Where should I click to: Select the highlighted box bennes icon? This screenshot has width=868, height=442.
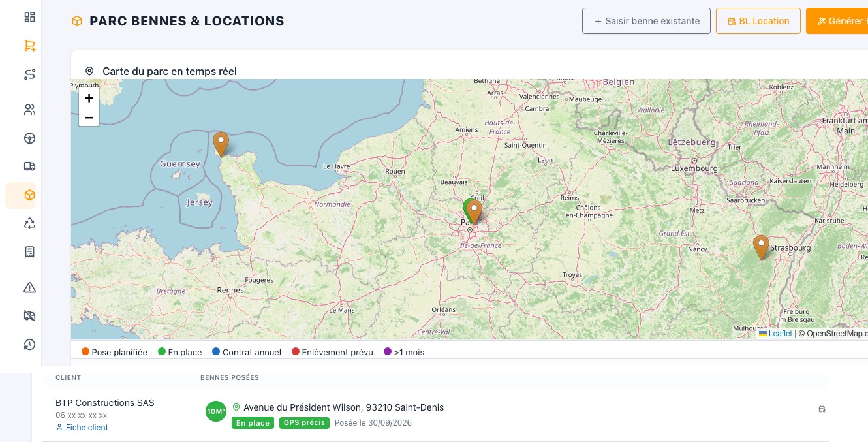coord(29,195)
